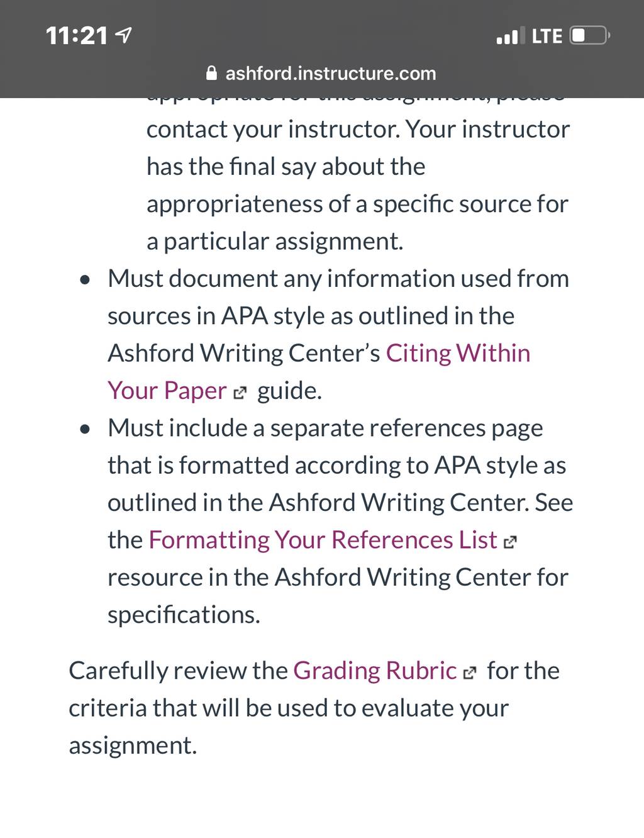Tap the 'Must include a separate references' bullet
This screenshot has height=838, width=644.
[x=340, y=521]
